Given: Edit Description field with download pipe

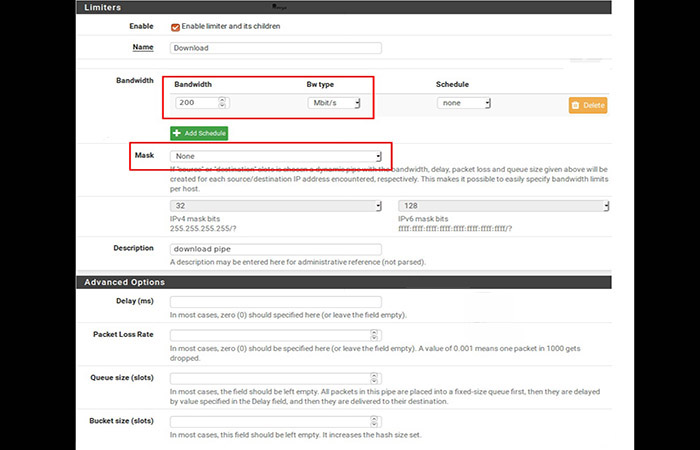Looking at the screenshot, I should 275,249.
